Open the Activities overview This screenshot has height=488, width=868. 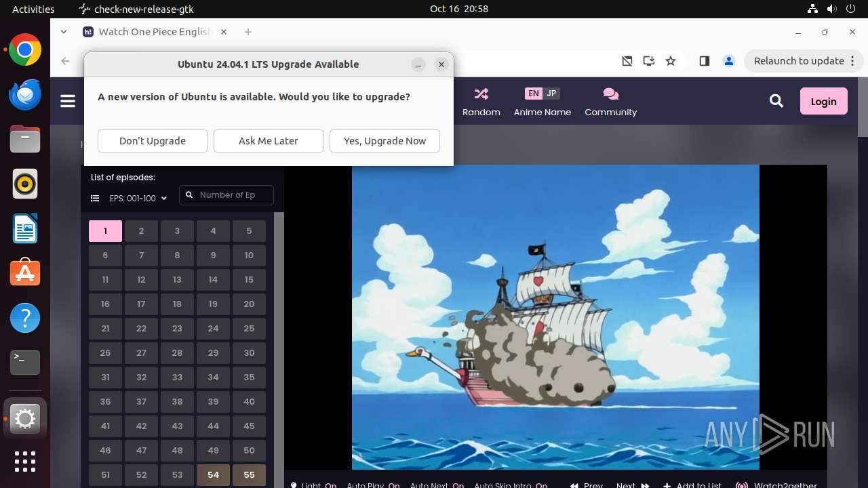[33, 9]
